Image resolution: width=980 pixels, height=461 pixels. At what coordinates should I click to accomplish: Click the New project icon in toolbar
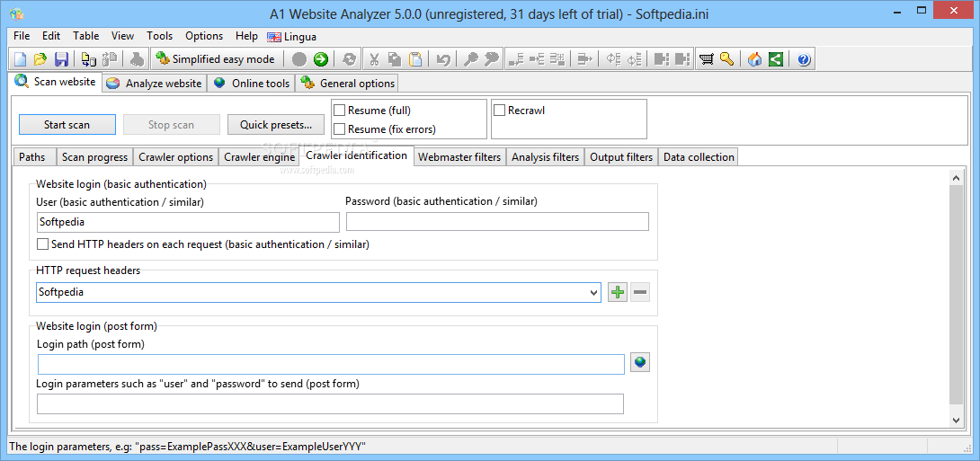(x=21, y=59)
